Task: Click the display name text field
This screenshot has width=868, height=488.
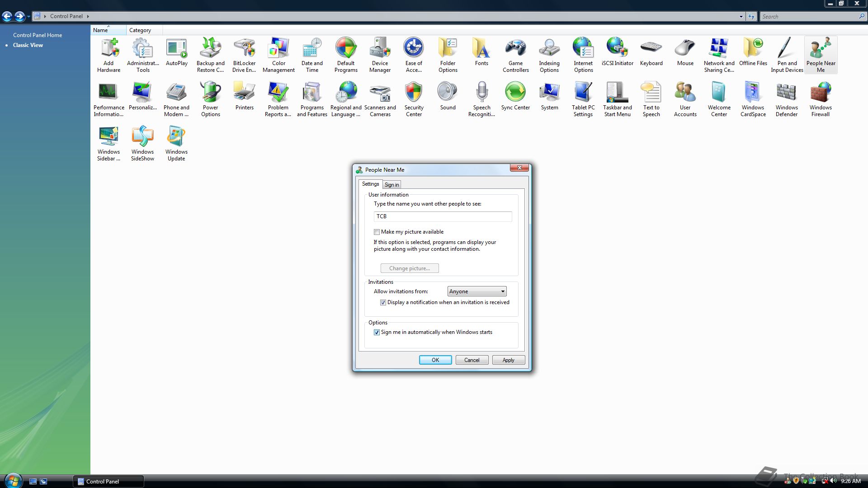Action: coord(443,216)
